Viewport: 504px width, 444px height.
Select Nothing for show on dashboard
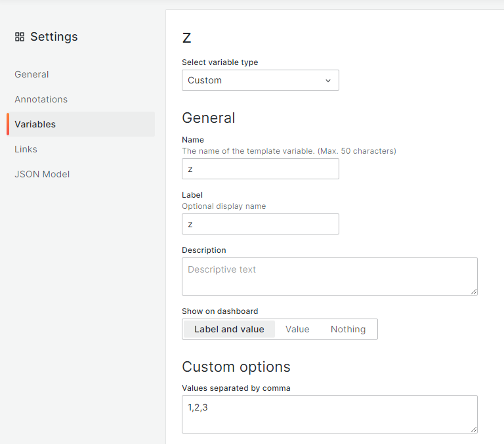click(x=348, y=329)
